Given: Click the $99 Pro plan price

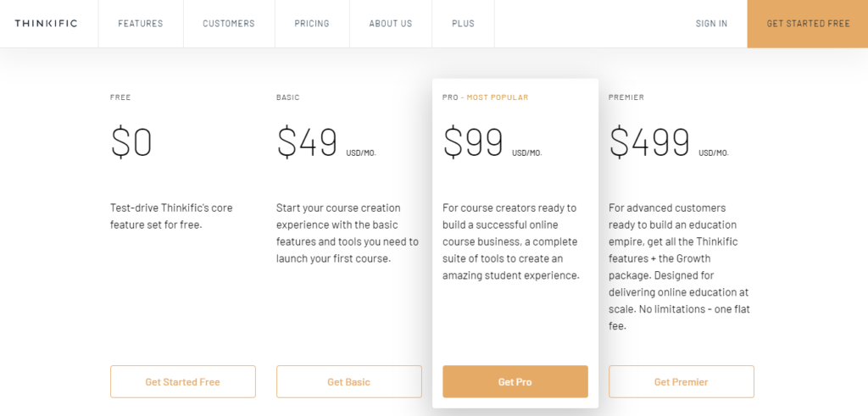Looking at the screenshot, I should click(x=473, y=142).
